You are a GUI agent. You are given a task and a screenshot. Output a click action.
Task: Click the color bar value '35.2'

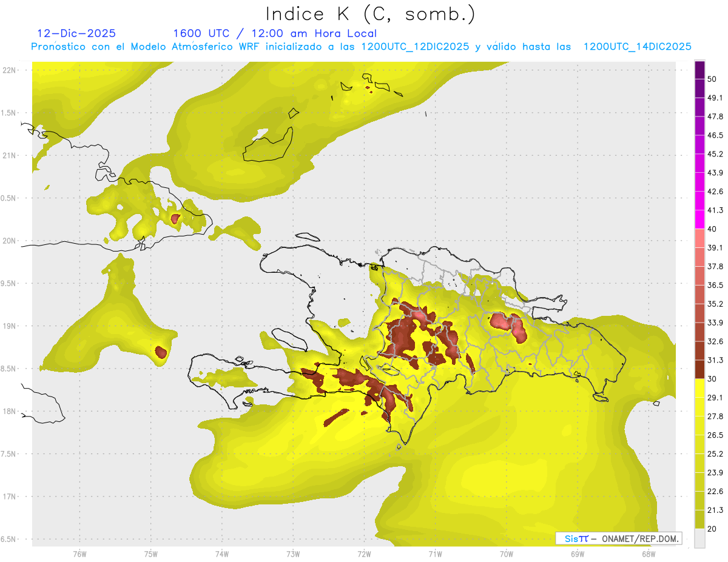(715, 304)
